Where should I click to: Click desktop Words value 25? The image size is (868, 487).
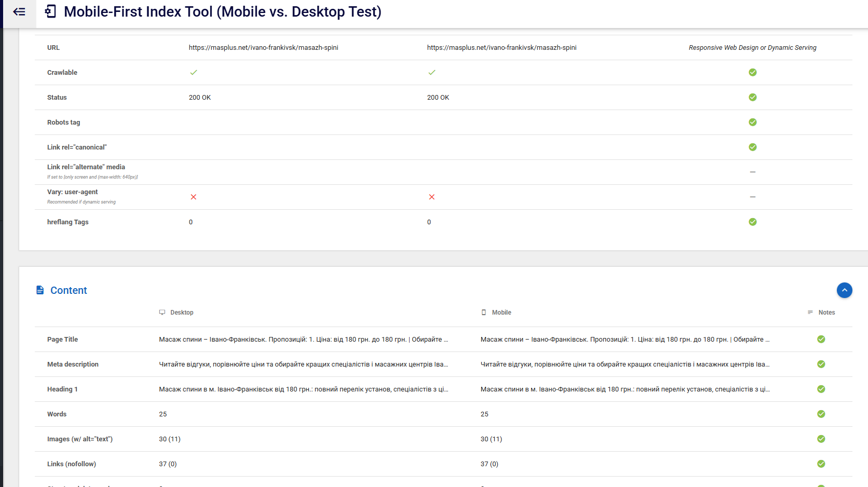[x=163, y=414]
